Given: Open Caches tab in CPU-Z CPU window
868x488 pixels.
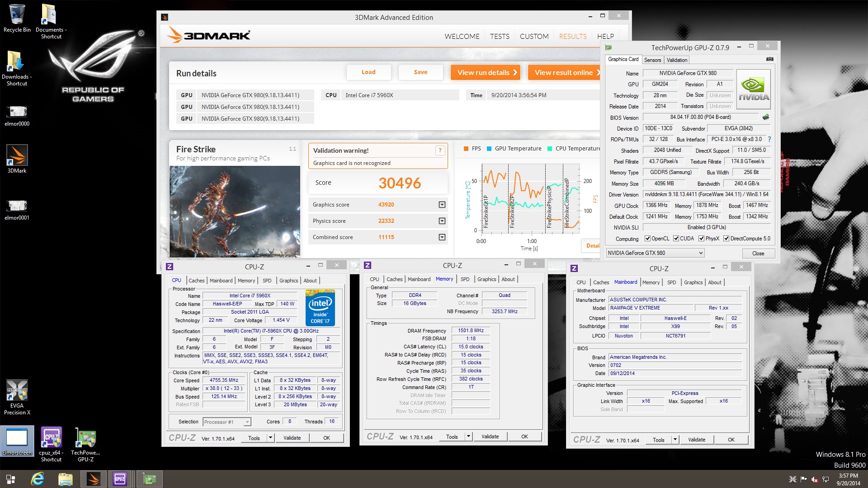Looking at the screenshot, I should point(196,281).
